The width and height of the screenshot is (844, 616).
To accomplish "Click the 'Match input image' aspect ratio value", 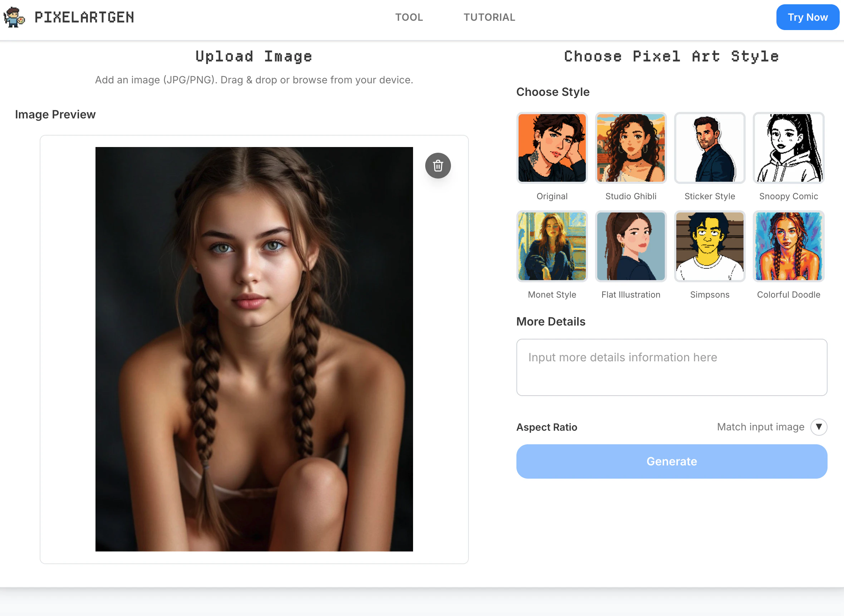I will point(761,427).
